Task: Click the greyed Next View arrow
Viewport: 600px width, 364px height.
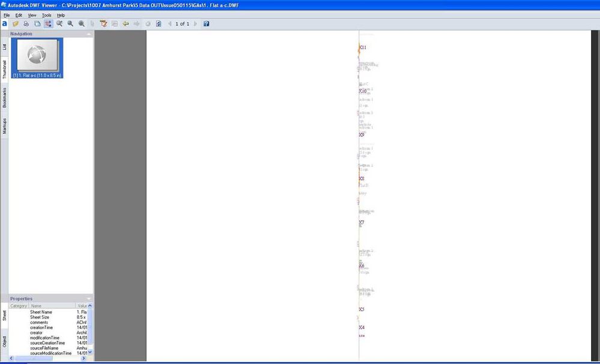Action: coord(136,24)
